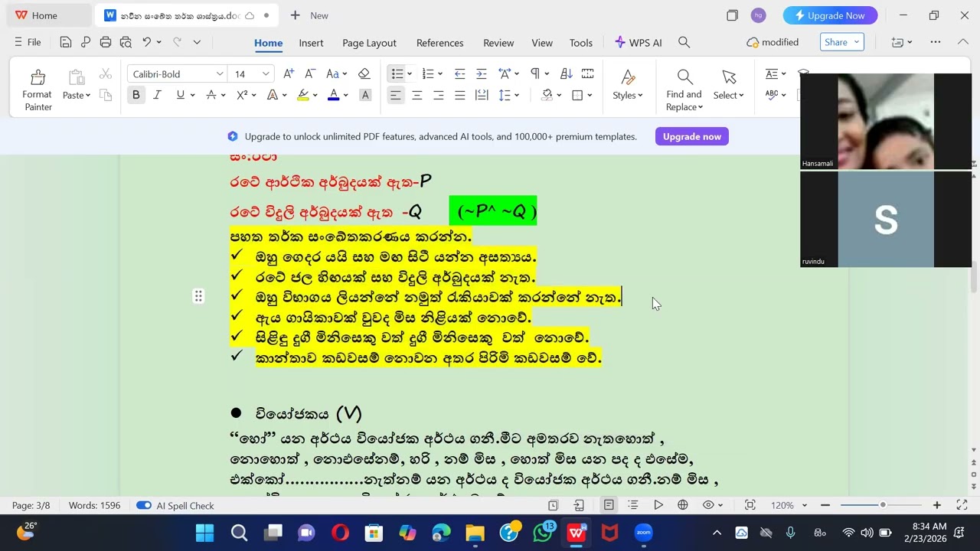This screenshot has height=551, width=980.
Task: Open the Select dropdown
Action: tap(728, 86)
